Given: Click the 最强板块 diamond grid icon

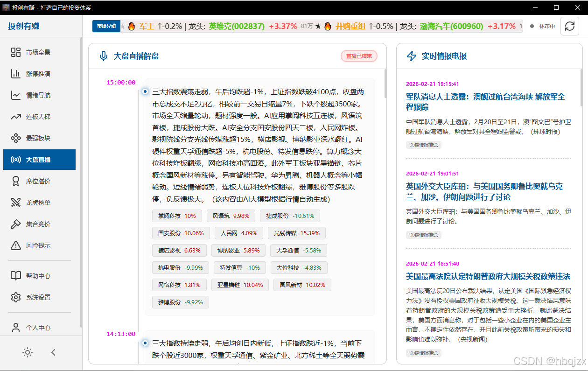Looking at the screenshot, I should click(16, 138).
